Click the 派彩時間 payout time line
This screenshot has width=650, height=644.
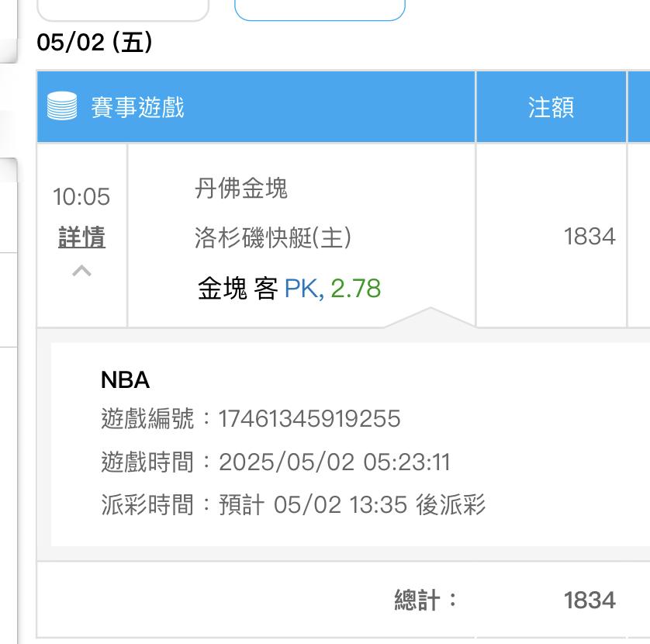pos(293,505)
